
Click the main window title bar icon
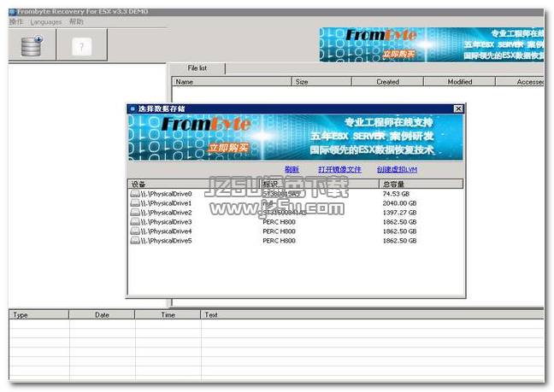click(x=13, y=12)
